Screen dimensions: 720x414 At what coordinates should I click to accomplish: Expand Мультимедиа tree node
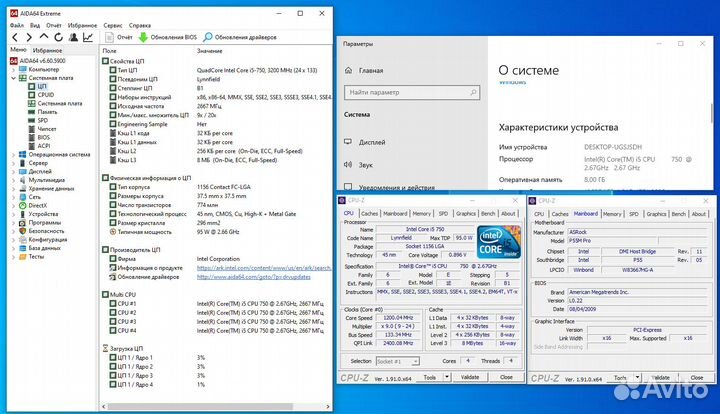click(x=13, y=180)
